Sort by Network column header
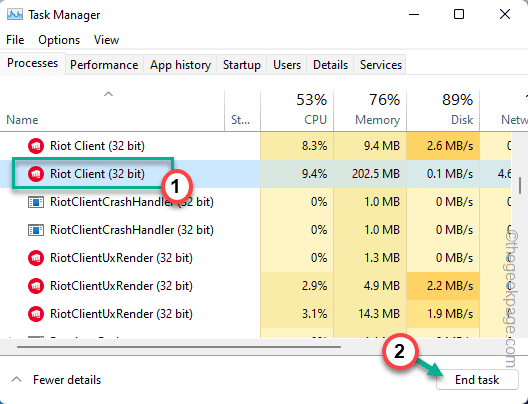This screenshot has width=528, height=404. point(504,111)
